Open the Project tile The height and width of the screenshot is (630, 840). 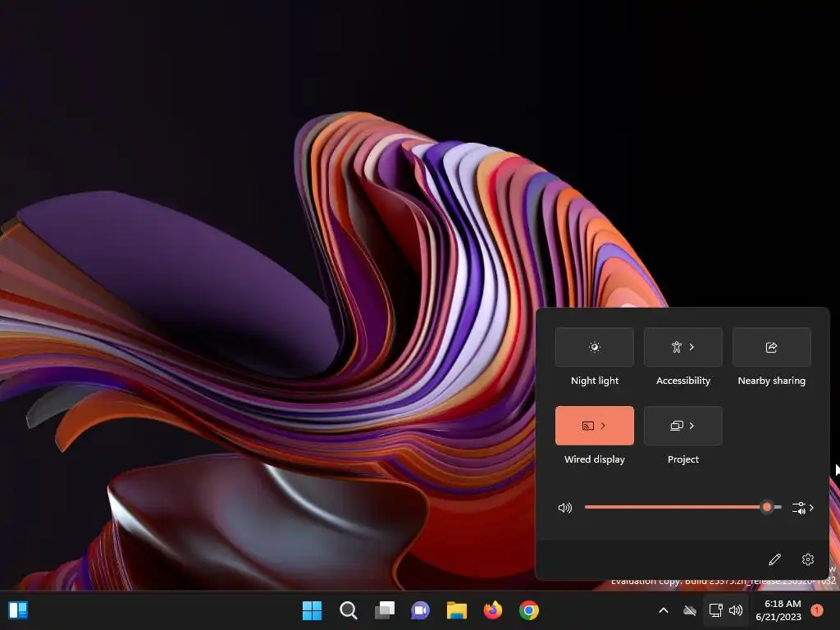click(x=683, y=426)
